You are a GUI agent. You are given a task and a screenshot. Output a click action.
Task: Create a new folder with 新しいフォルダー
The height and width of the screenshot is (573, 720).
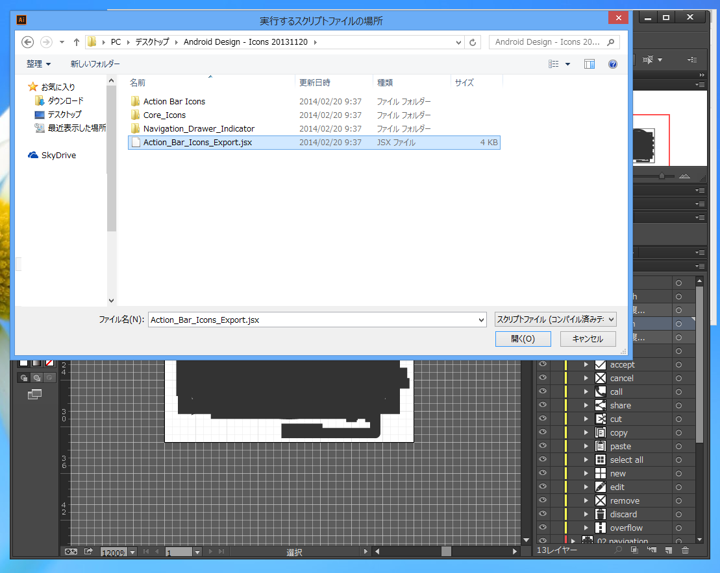pyautogui.click(x=95, y=64)
